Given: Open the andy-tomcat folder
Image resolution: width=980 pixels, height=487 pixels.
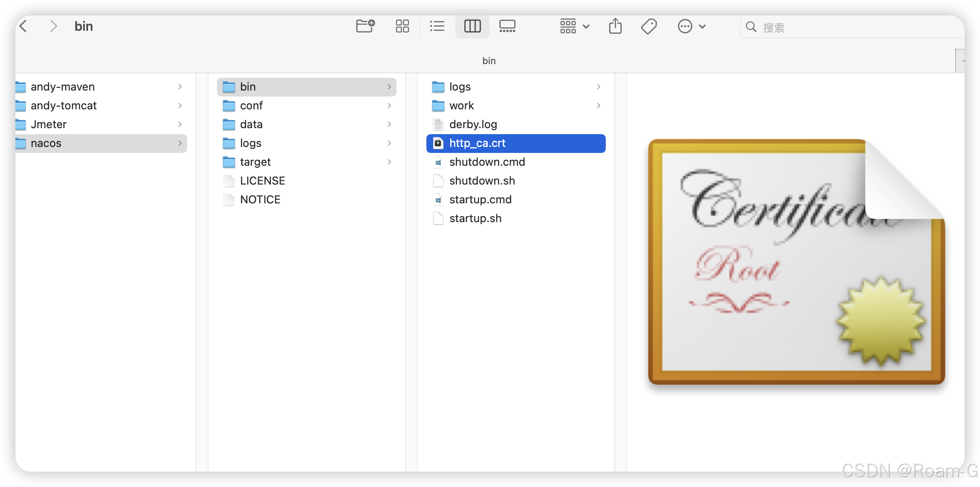Looking at the screenshot, I should (x=64, y=106).
